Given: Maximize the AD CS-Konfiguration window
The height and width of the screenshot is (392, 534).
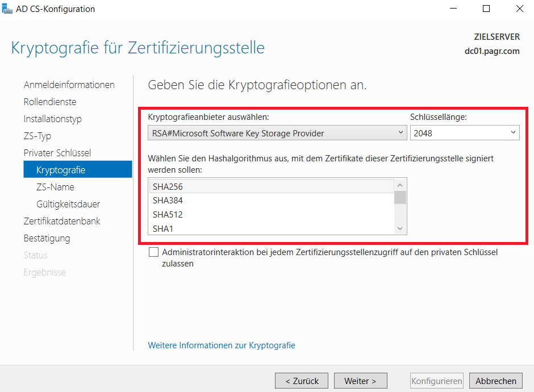Looking at the screenshot, I should click(x=486, y=9).
